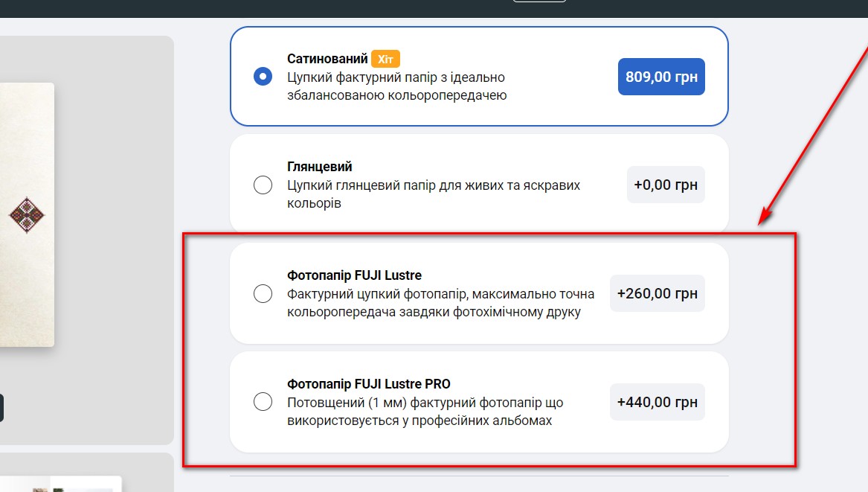Select the Сатинований paper radio button
Image resolution: width=868 pixels, height=492 pixels.
pos(263,76)
